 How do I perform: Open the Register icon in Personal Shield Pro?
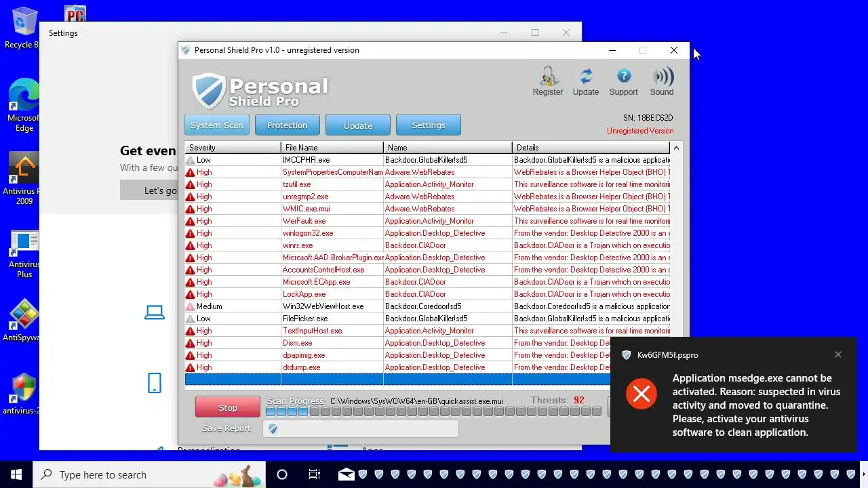[547, 81]
